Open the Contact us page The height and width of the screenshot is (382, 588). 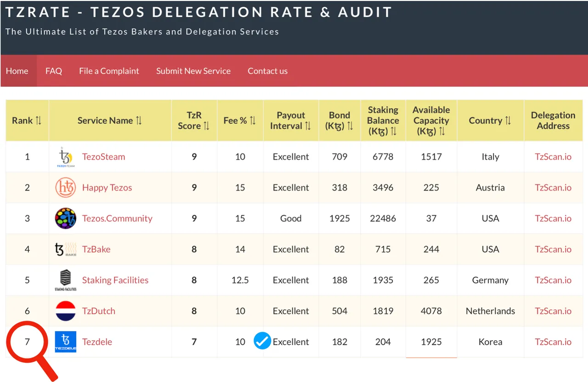pos(268,71)
